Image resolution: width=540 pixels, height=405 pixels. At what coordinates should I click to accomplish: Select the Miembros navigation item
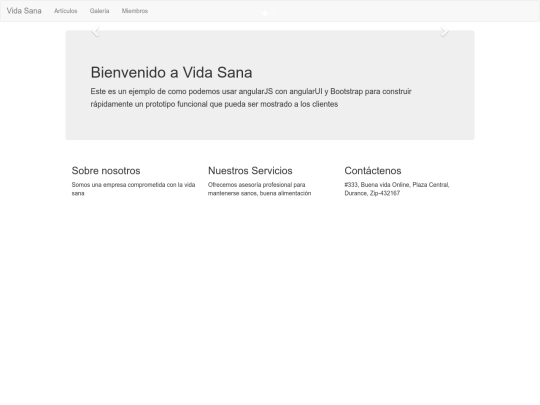click(x=135, y=11)
